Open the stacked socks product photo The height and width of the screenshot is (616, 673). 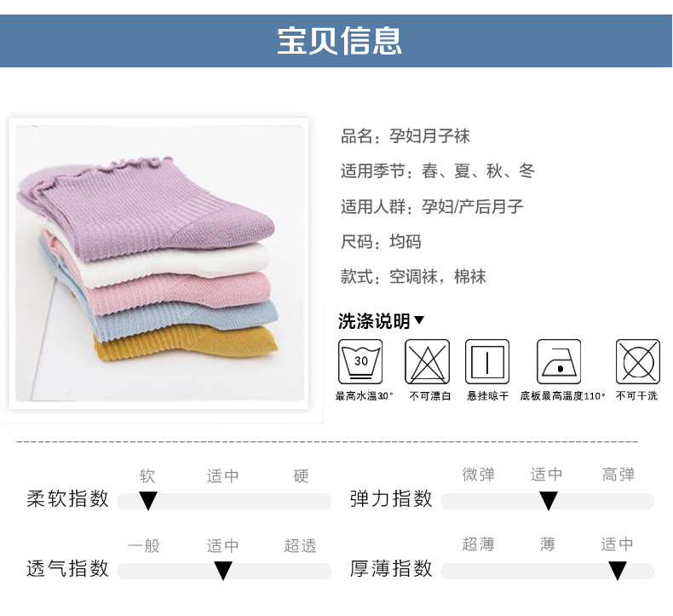(159, 263)
